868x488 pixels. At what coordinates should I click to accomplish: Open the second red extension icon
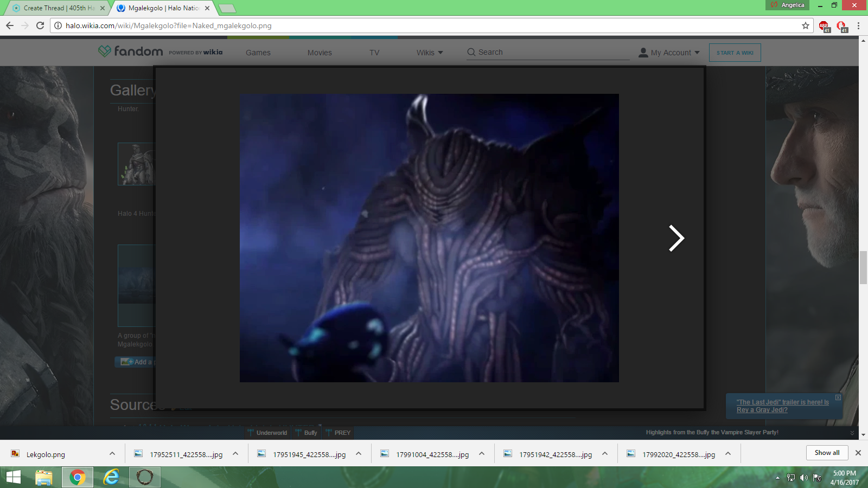(x=841, y=26)
